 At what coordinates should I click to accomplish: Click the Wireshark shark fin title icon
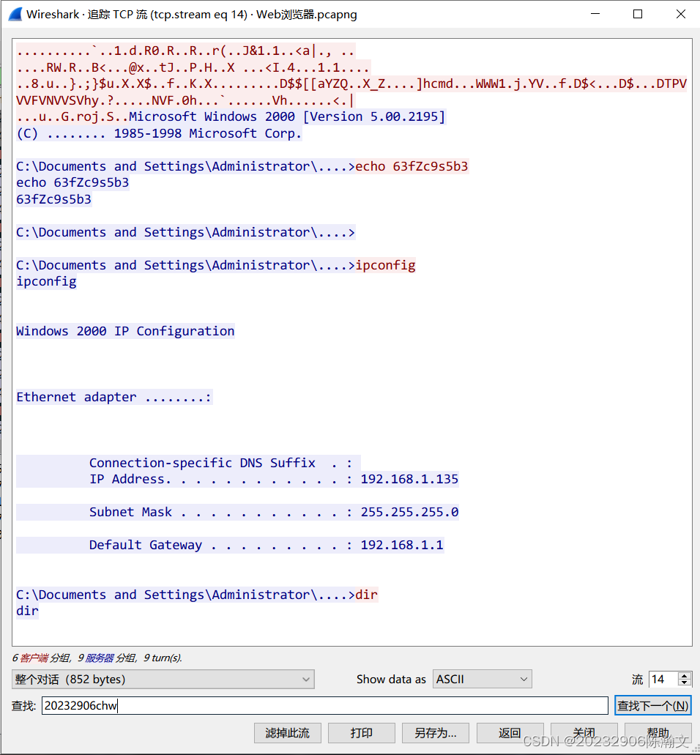coord(15,14)
